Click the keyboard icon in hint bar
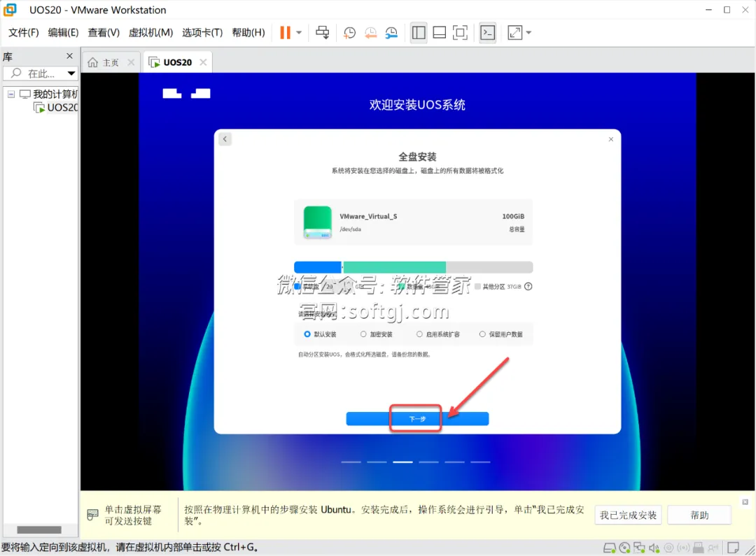Image resolution: width=756 pixels, height=556 pixels. click(x=92, y=515)
